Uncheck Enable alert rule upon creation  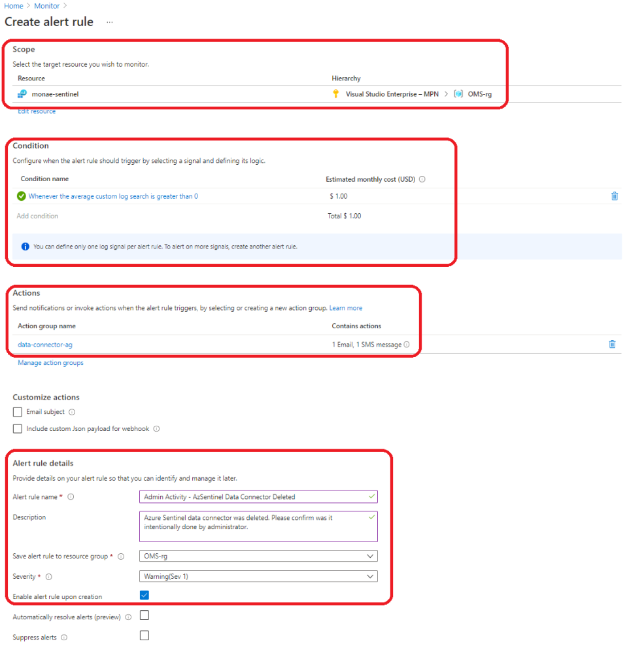(x=144, y=596)
